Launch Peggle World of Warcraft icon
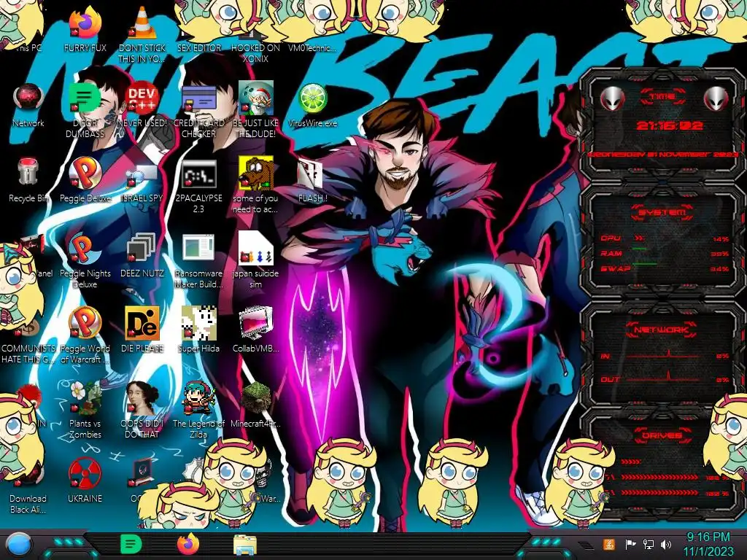 pos(85,323)
